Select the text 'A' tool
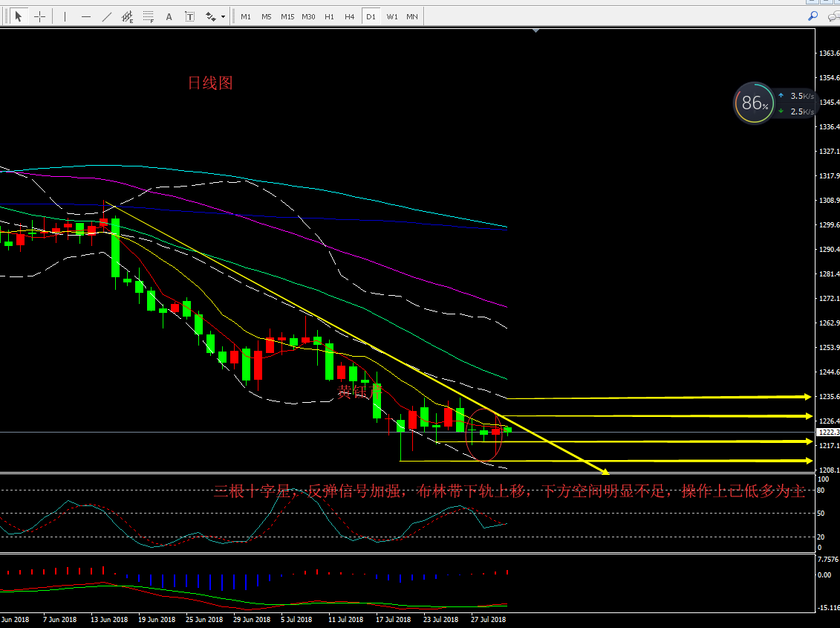Image resolution: width=840 pixels, height=628 pixels. tap(169, 16)
